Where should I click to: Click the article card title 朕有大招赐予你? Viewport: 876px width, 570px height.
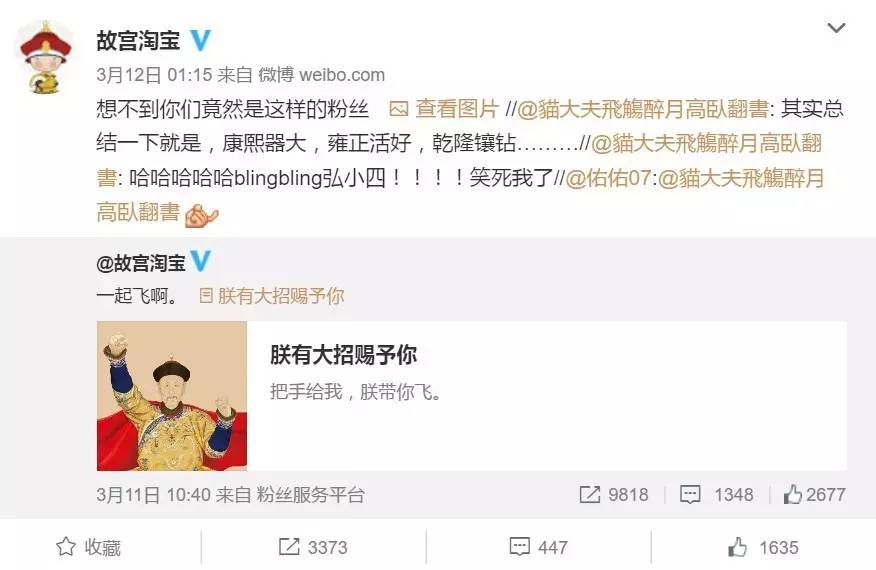tap(344, 355)
